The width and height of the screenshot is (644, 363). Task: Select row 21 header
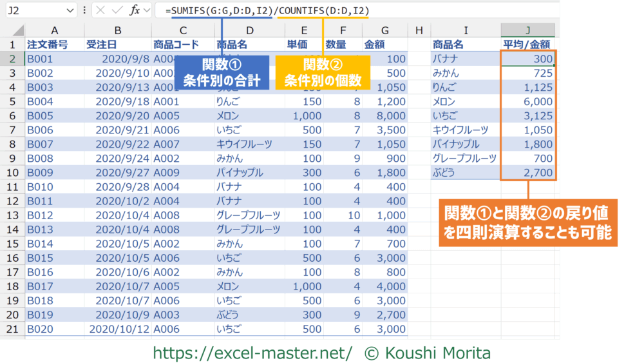[x=12, y=328]
